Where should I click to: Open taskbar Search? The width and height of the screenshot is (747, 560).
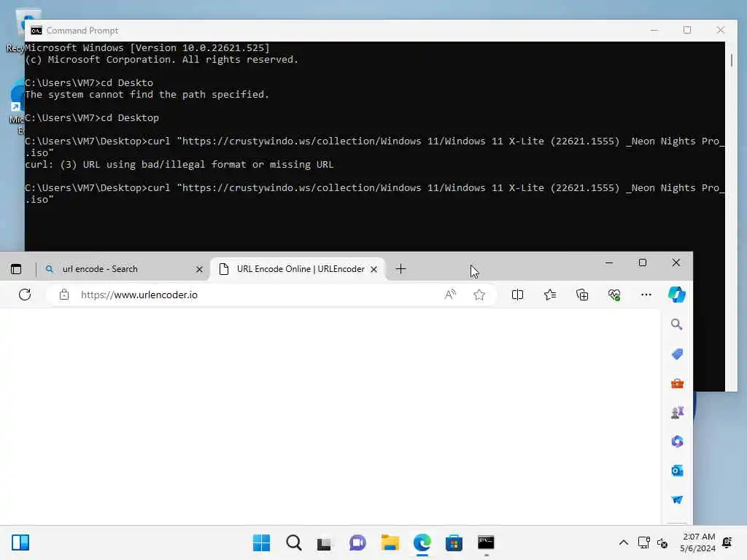coord(293,542)
